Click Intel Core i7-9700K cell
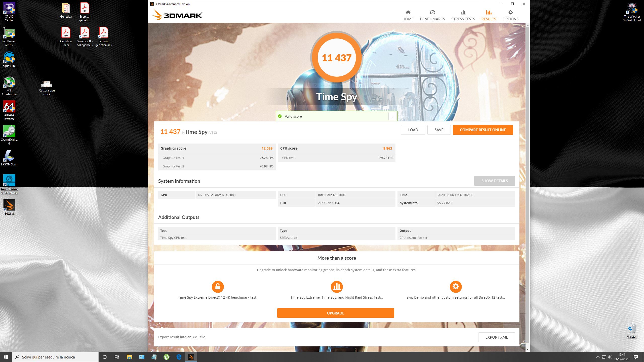644x362 pixels. (355, 195)
